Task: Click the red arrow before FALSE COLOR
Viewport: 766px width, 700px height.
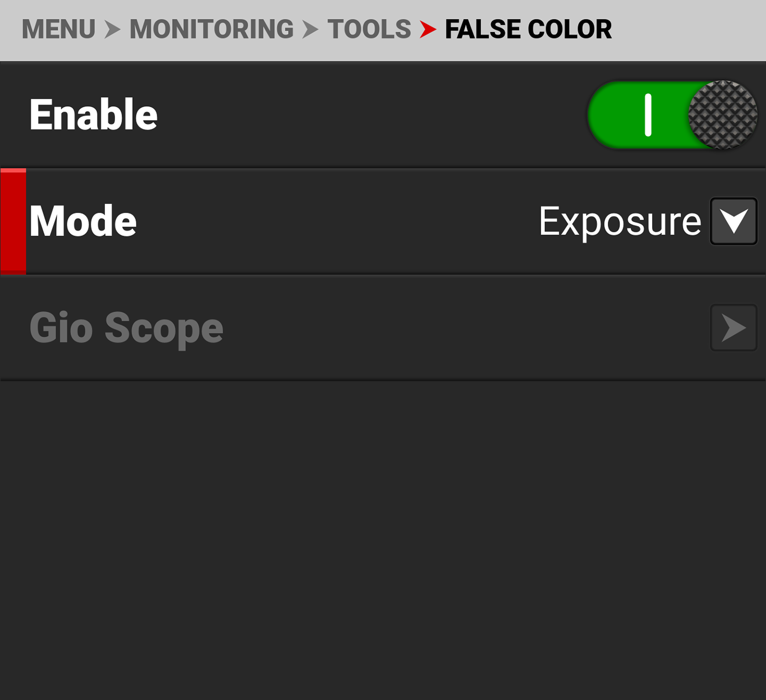Action: 427,29
